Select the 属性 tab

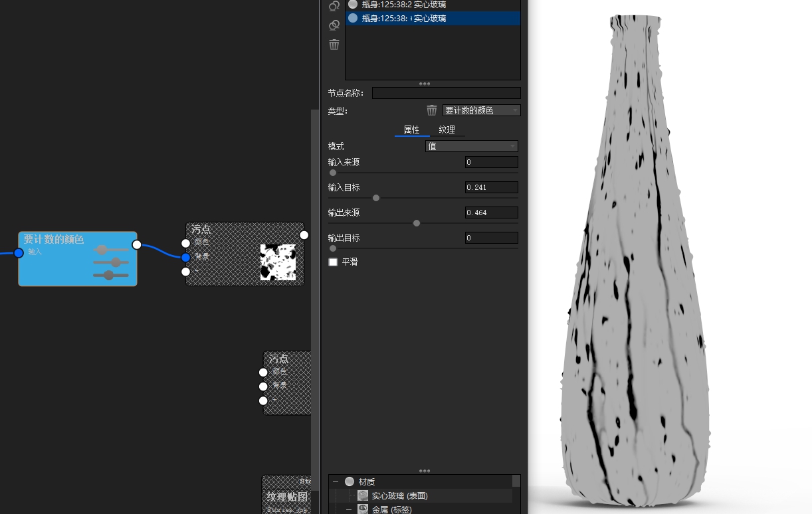coord(412,129)
